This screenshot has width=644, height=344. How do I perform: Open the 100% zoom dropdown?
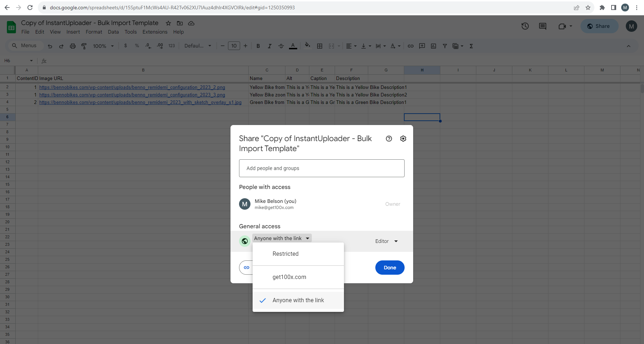pyautogui.click(x=103, y=46)
